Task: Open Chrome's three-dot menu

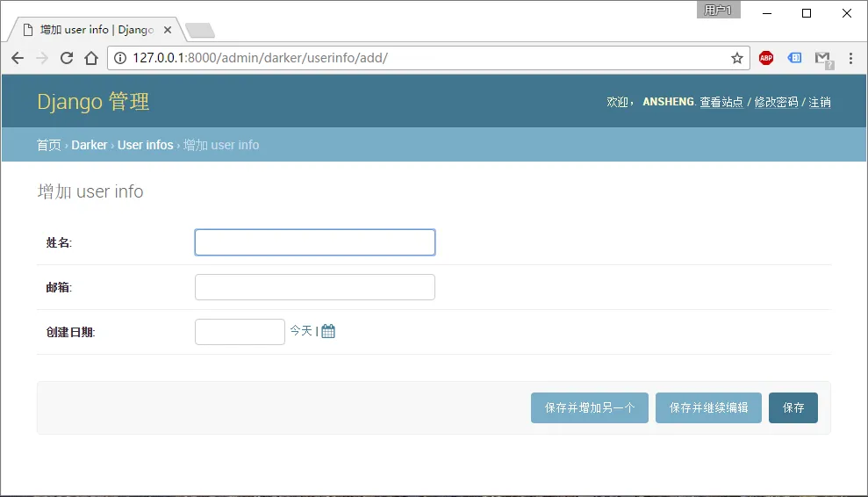Action: (x=850, y=58)
